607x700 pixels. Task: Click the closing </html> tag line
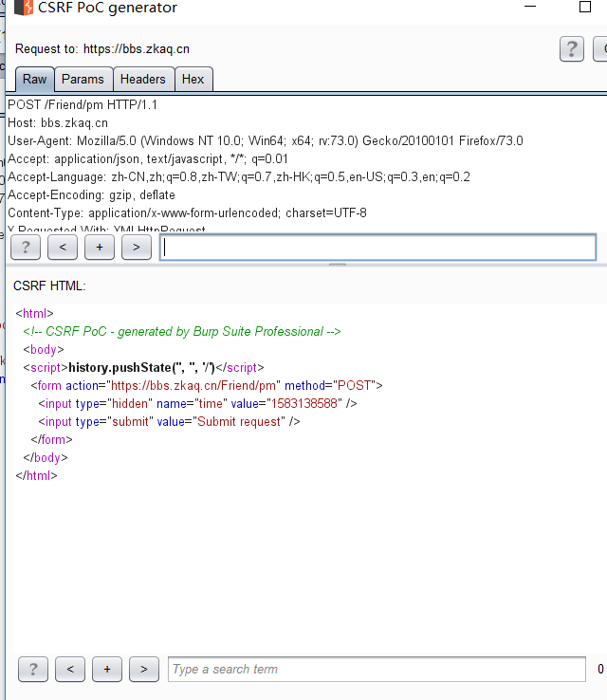[36, 475]
